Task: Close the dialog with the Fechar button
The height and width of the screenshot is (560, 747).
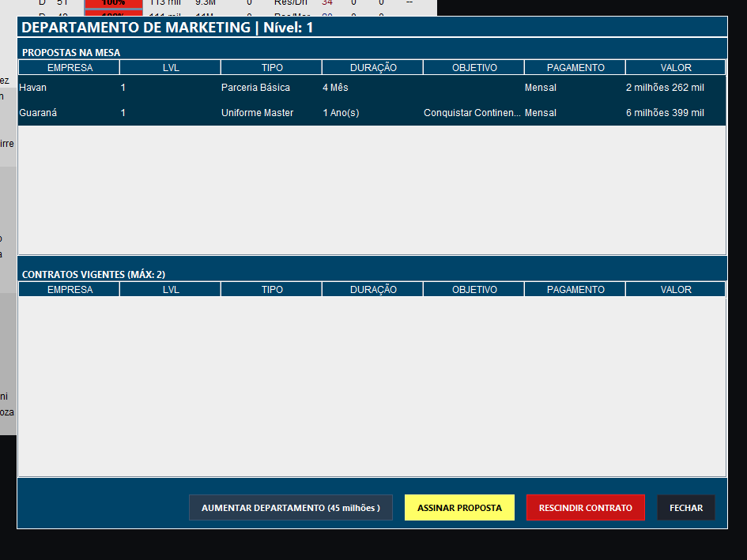Action: click(x=685, y=508)
